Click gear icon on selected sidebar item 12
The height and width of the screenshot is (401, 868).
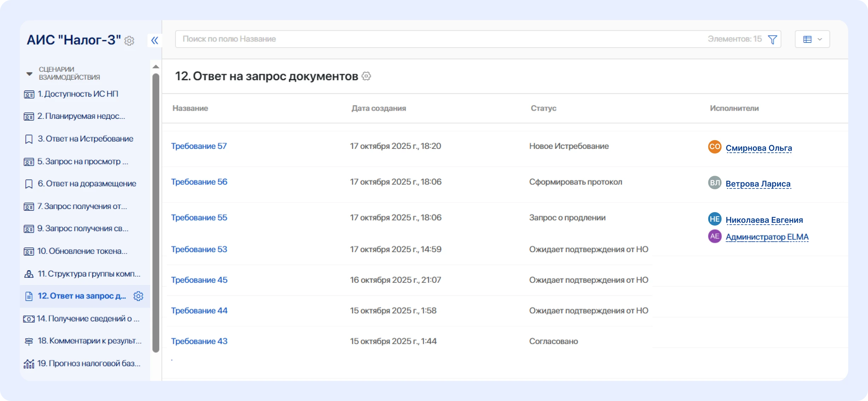pyautogui.click(x=138, y=296)
